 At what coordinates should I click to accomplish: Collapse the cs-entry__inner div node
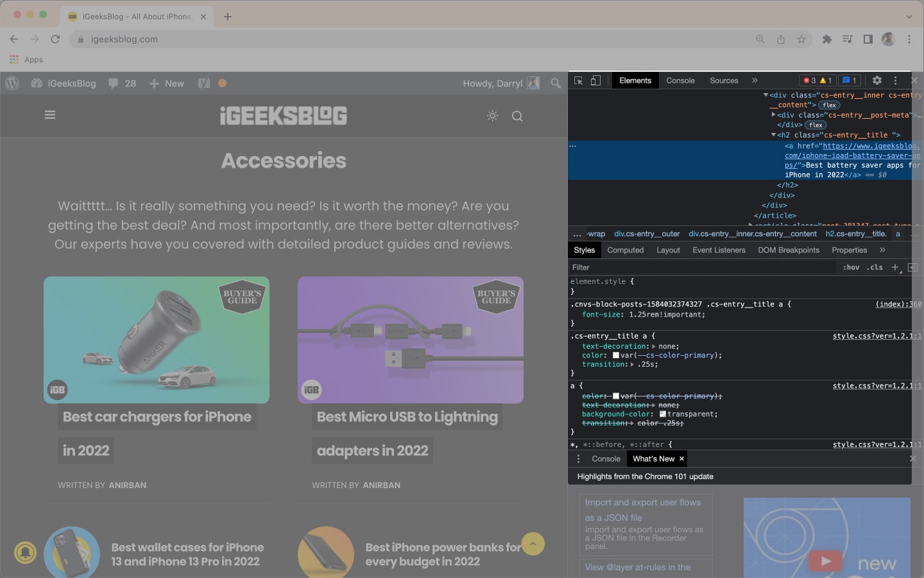point(766,95)
